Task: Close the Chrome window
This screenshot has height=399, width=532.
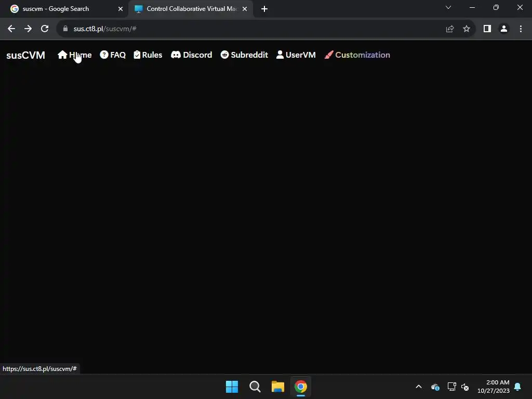Action: click(520, 7)
